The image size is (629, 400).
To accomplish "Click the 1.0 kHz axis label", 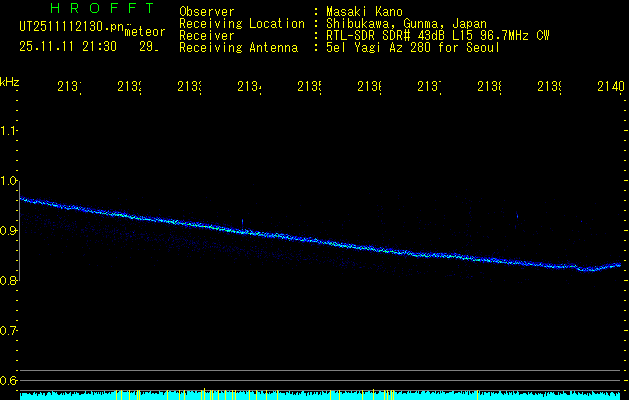I will (8, 181).
